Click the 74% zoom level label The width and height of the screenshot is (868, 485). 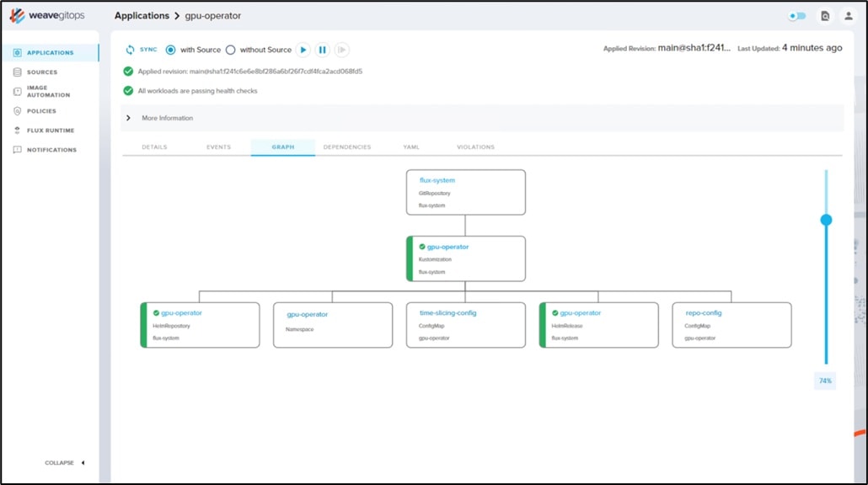(x=825, y=381)
